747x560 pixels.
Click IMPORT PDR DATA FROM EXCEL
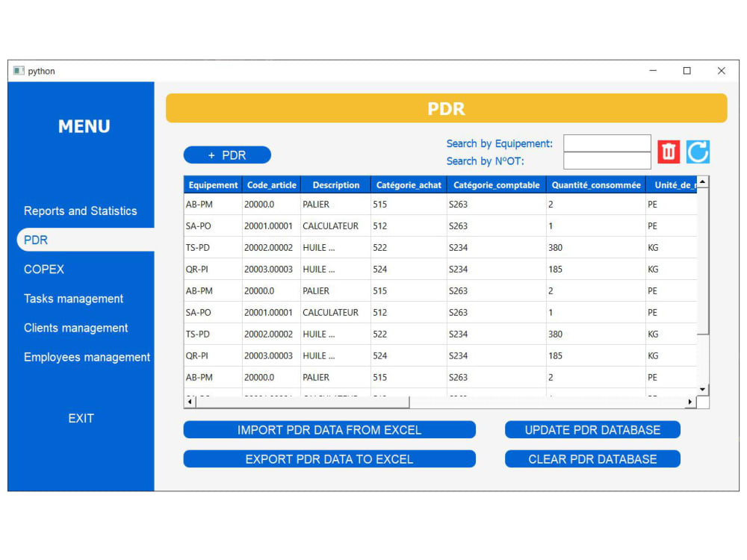click(329, 430)
